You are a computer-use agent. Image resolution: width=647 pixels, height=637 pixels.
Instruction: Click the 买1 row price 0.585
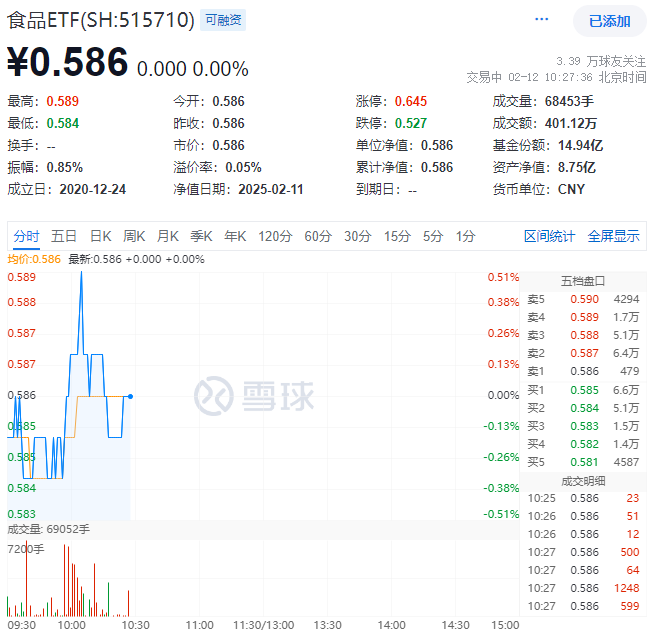click(x=584, y=390)
